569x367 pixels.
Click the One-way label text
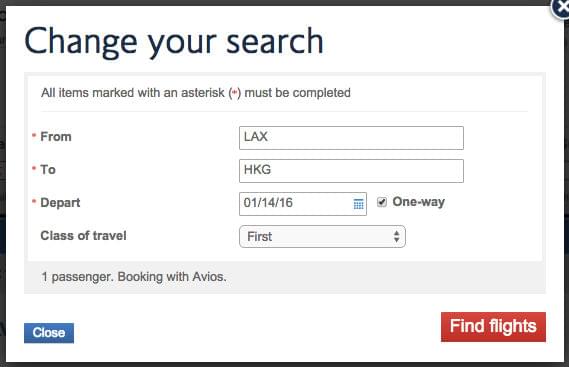418,202
